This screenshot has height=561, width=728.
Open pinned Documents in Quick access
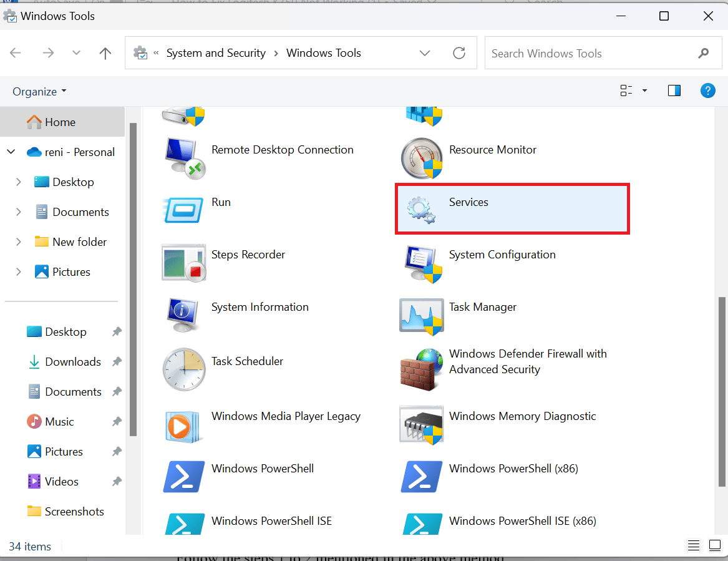pos(64,391)
